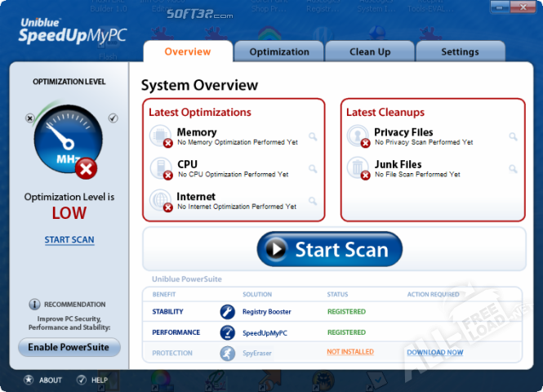Click the Junk Files trash icon
The image size is (543, 392).
pos(358,168)
